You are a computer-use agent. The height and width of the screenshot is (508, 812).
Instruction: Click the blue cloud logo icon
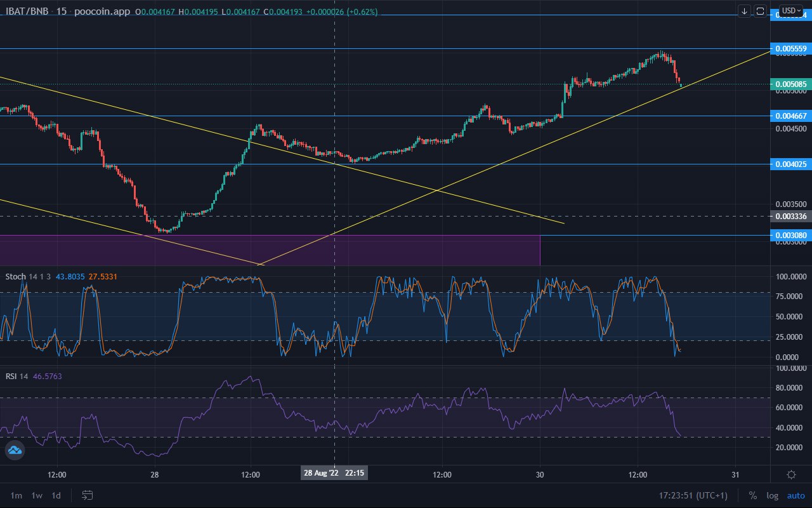(15, 451)
